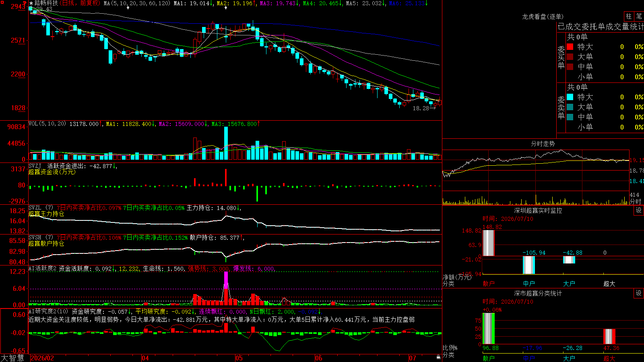Click the dark red 大单 buy-order swatch
The width and height of the screenshot is (644, 362).
point(570,57)
